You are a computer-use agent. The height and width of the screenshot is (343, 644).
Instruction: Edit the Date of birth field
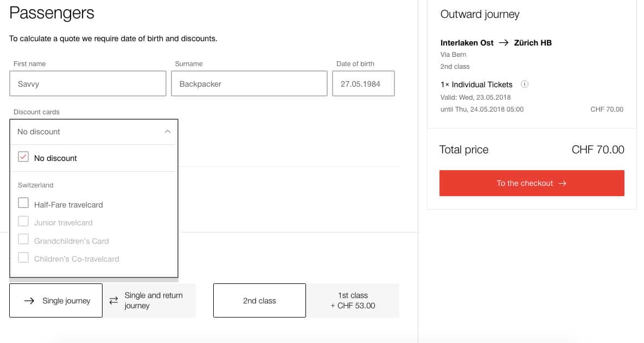pyautogui.click(x=363, y=84)
